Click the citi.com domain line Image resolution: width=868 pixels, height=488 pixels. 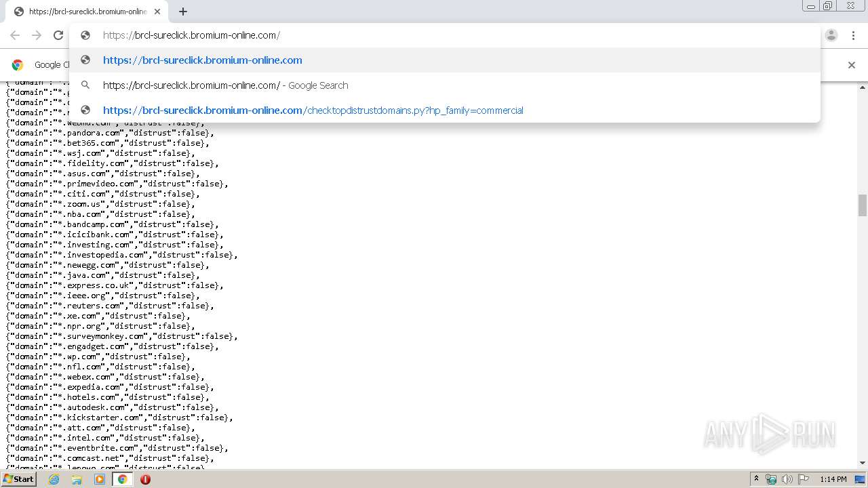102,194
